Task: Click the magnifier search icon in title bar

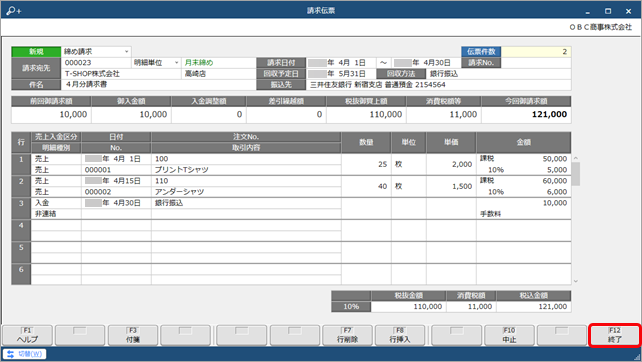Action: (x=14, y=11)
